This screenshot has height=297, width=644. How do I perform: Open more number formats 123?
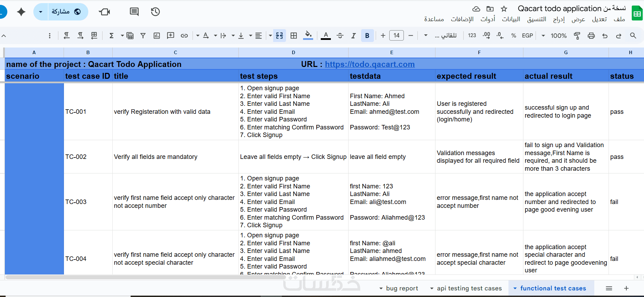pos(472,35)
